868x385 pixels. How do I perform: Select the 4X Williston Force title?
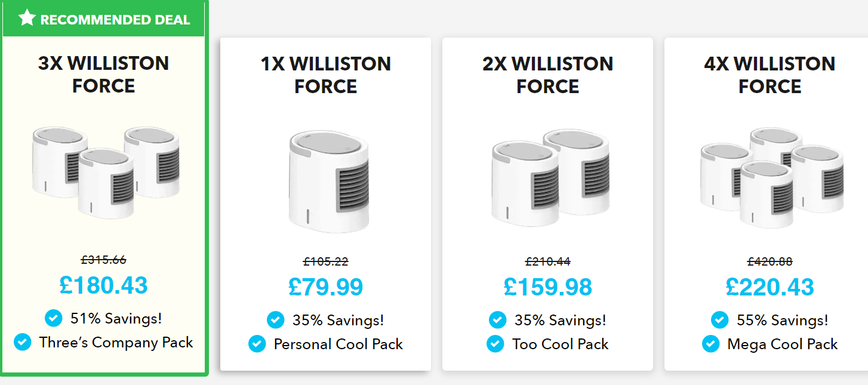pos(770,75)
